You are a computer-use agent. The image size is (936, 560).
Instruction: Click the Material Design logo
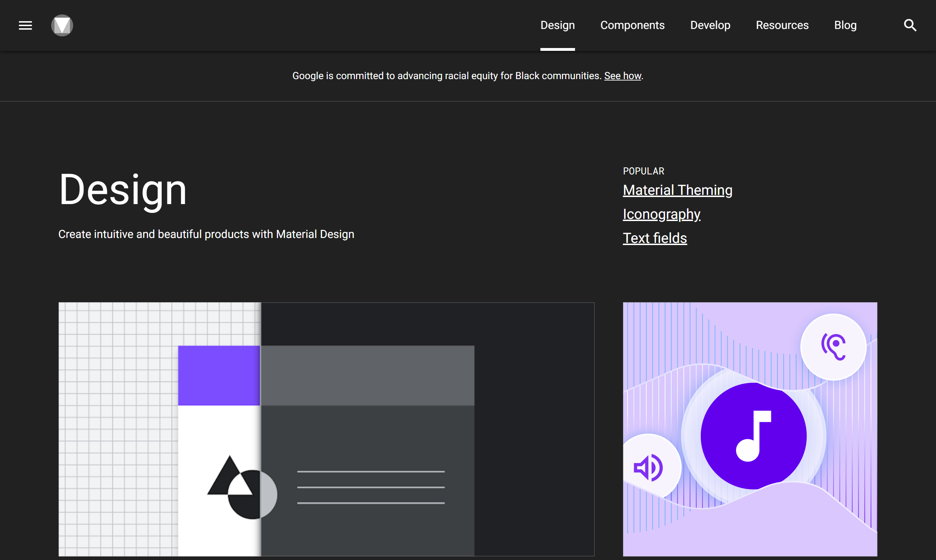click(62, 25)
